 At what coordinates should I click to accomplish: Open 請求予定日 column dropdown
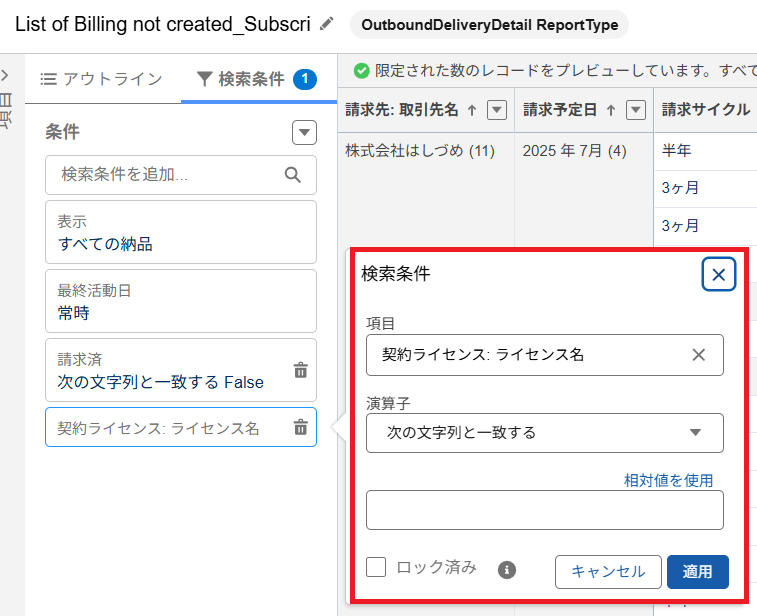636,110
